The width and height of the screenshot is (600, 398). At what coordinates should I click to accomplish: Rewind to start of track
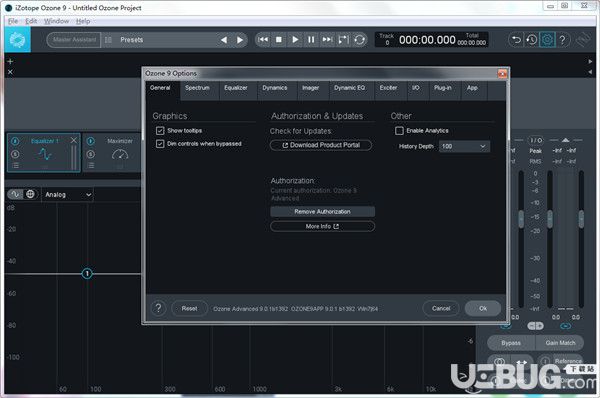(263, 39)
